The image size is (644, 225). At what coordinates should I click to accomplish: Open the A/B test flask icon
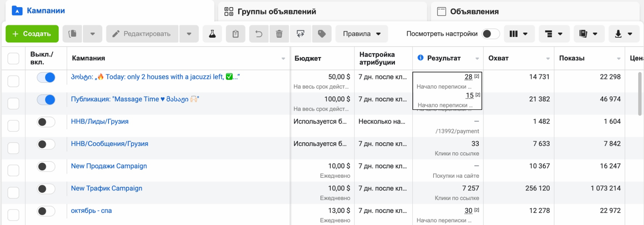(212, 34)
